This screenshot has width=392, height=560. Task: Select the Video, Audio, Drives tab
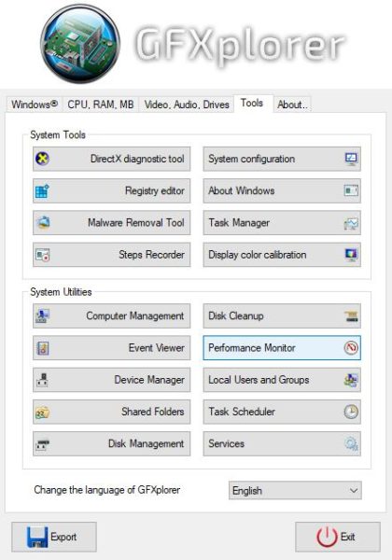click(187, 105)
